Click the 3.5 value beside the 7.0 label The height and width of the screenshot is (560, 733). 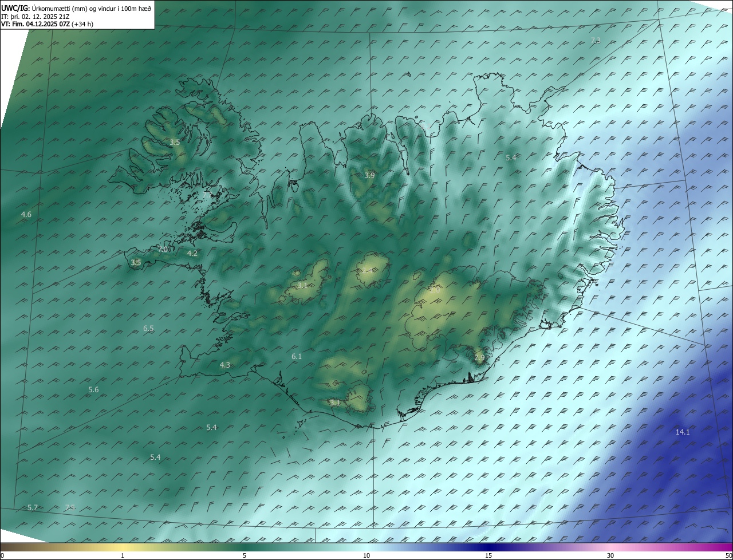coord(136,263)
